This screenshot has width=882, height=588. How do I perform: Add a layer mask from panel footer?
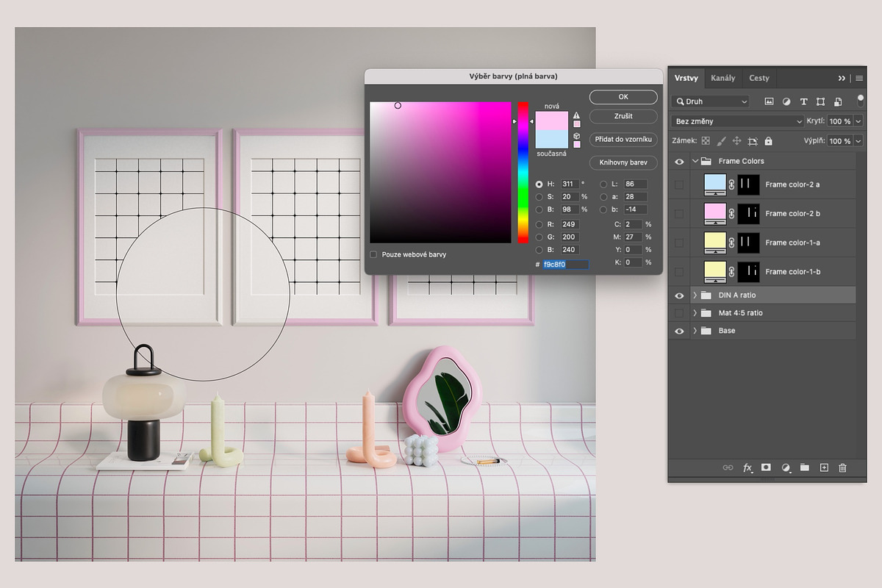click(x=766, y=467)
